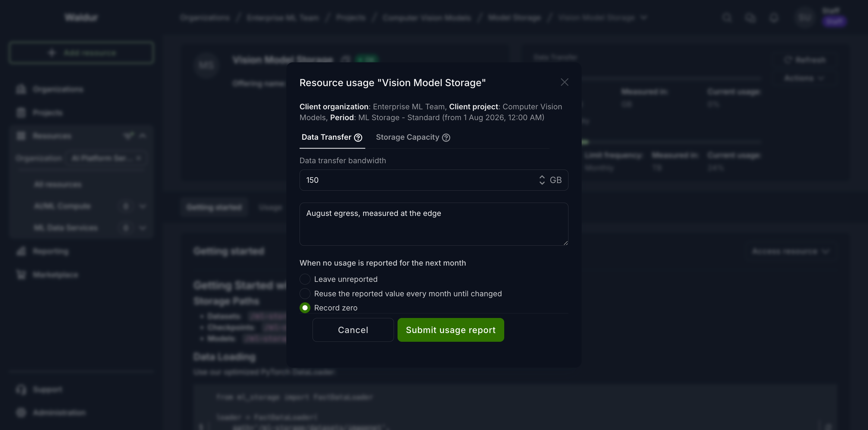Collapse the Resources sidebar section
The image size is (868, 430).
tap(143, 136)
